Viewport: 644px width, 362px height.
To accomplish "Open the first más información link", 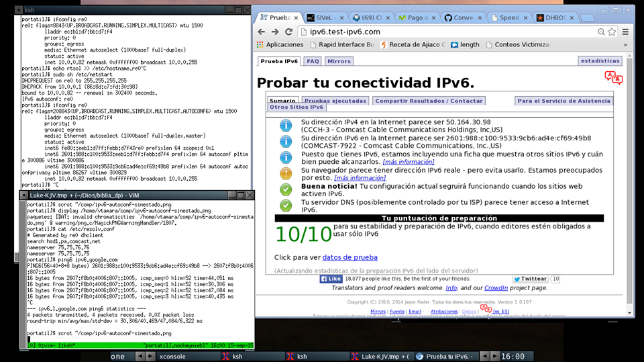I will coord(409,162).
